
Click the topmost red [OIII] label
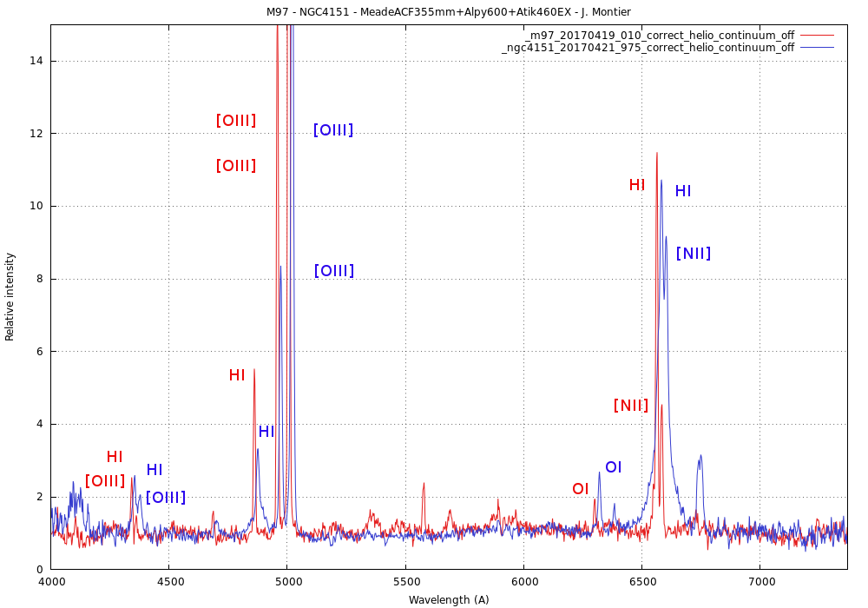(236, 121)
